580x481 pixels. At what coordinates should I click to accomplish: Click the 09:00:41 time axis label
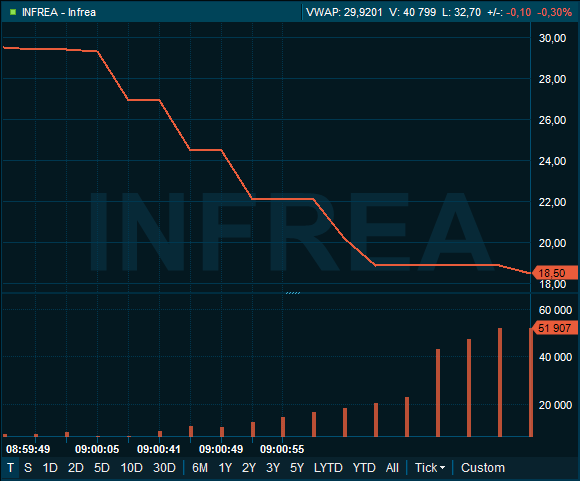pyautogui.click(x=159, y=449)
